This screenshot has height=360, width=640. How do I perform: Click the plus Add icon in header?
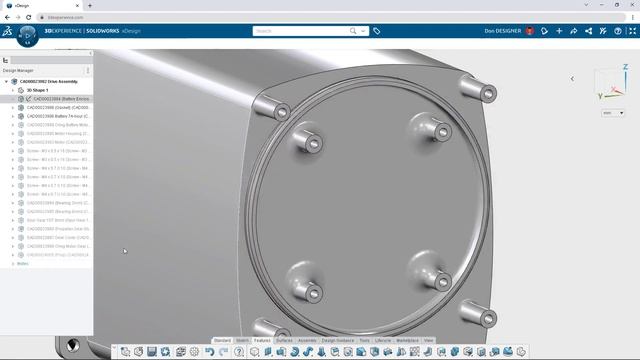click(559, 31)
